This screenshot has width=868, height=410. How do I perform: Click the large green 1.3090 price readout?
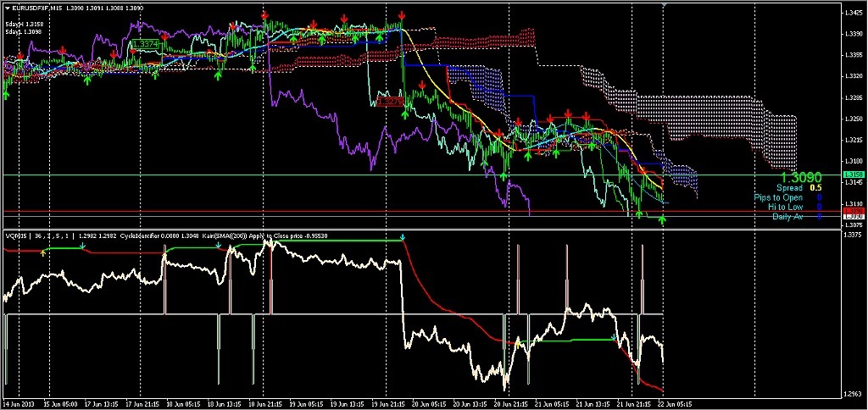coord(801,178)
